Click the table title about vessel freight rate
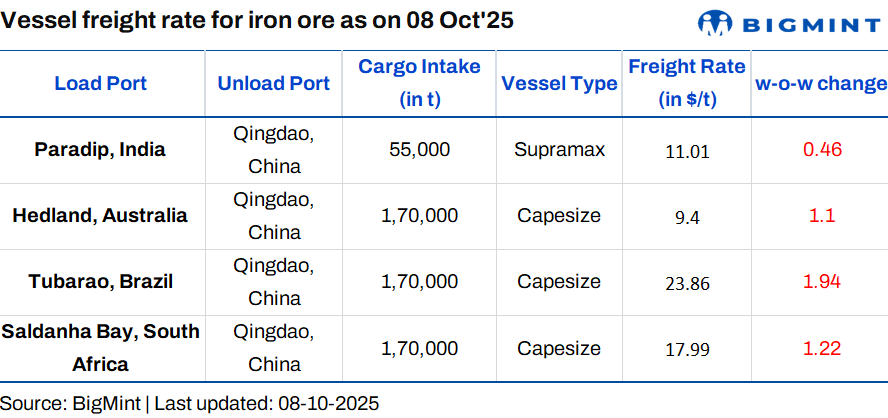The width and height of the screenshot is (888, 418). [258, 21]
